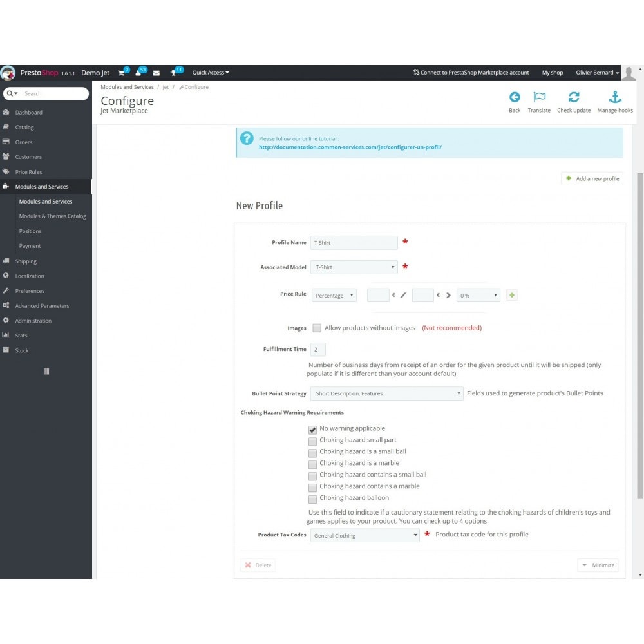Click the Catalog sidebar icon

pos(6,127)
